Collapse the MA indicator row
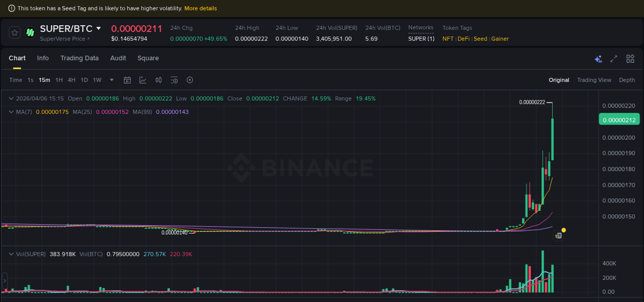Viewport: 644px width, 302px height. tap(11, 112)
